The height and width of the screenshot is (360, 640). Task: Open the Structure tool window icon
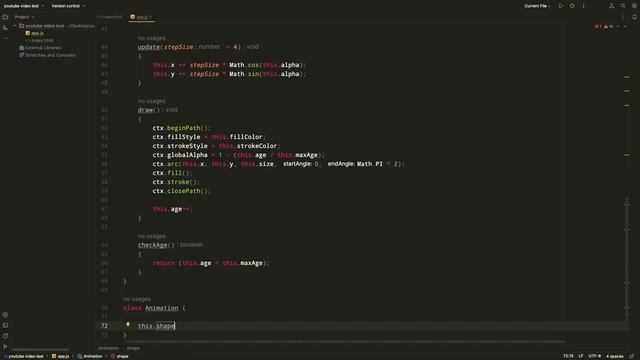[5, 28]
